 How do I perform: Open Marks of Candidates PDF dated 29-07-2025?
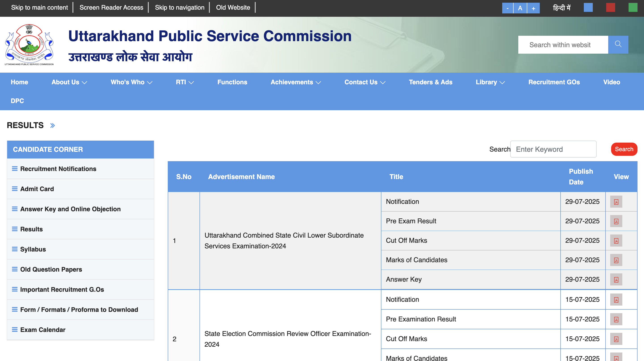(x=616, y=260)
